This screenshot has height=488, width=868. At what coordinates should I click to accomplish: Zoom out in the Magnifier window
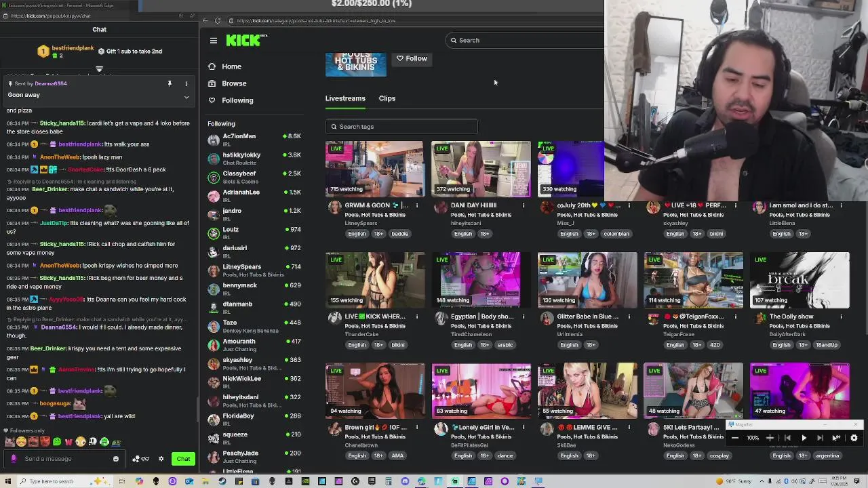(x=735, y=438)
